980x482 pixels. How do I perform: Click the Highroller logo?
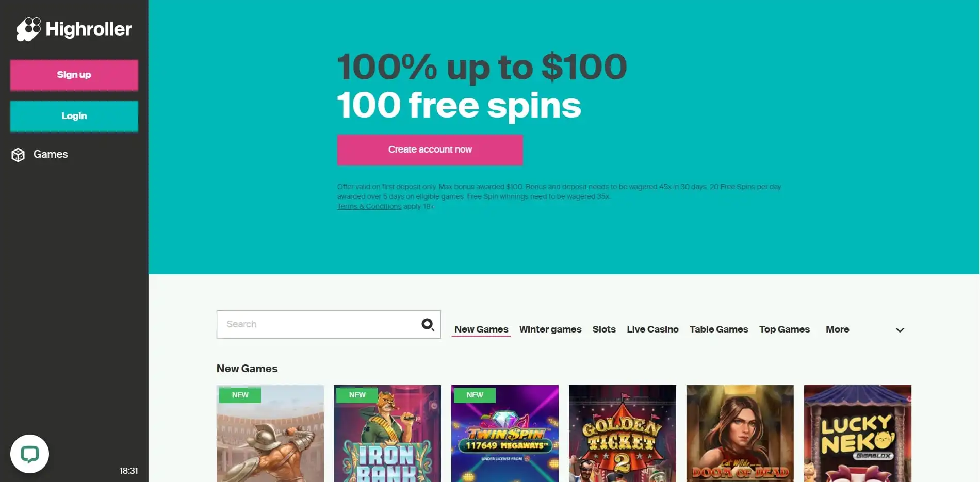74,29
